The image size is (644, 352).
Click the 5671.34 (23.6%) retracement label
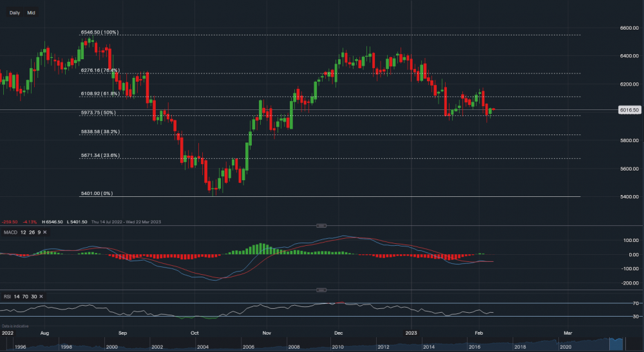(x=100, y=155)
